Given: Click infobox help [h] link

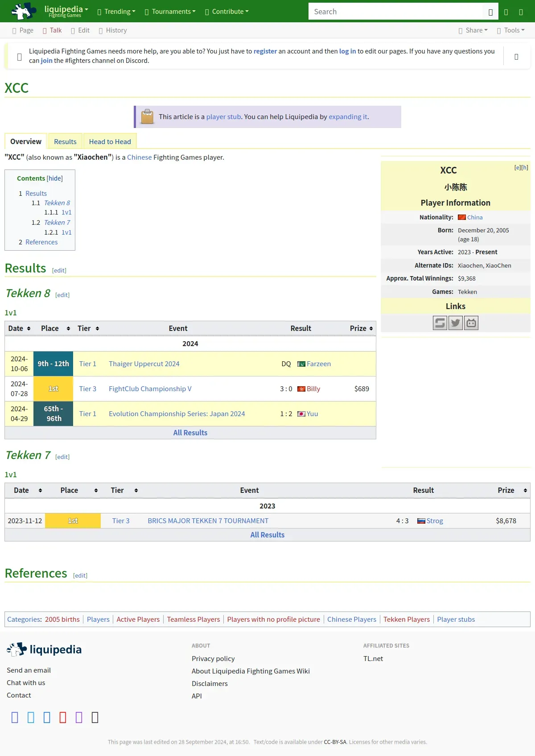Looking at the screenshot, I should pos(525,167).
